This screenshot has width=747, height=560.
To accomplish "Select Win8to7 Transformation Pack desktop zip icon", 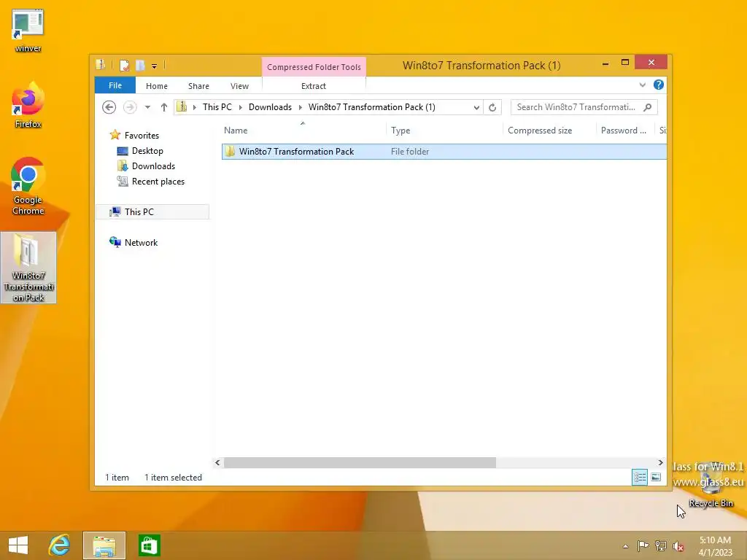I will pyautogui.click(x=28, y=268).
